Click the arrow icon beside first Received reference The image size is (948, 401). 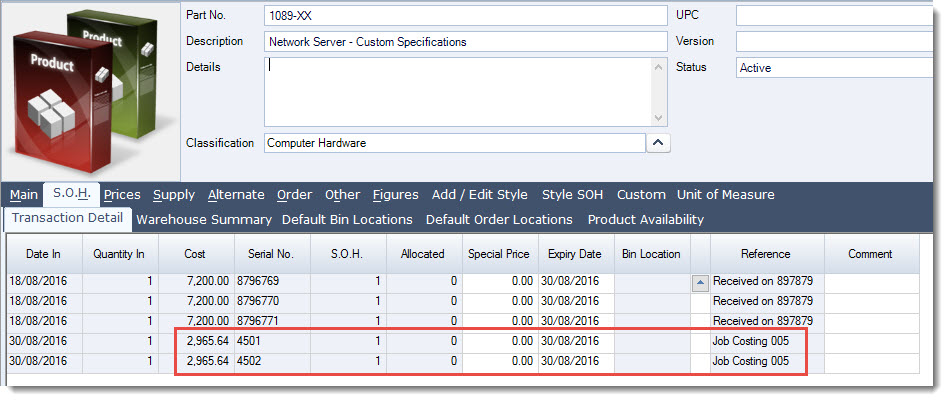(x=700, y=282)
